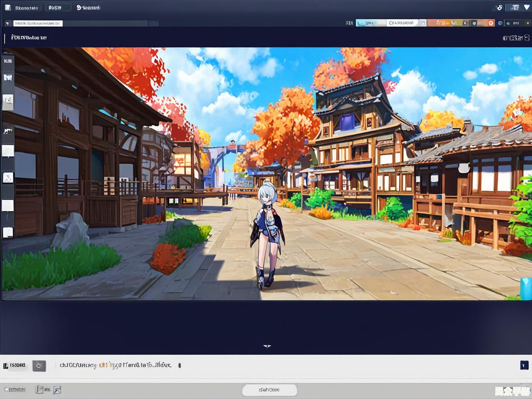Image resolution: width=532 pixels, height=399 pixels.
Task: Open the second item in the top menu bar
Action: pyautogui.click(x=55, y=7)
